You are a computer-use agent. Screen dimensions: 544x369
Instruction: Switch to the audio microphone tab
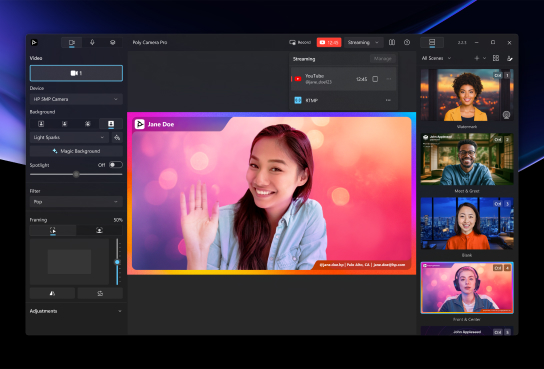point(92,42)
